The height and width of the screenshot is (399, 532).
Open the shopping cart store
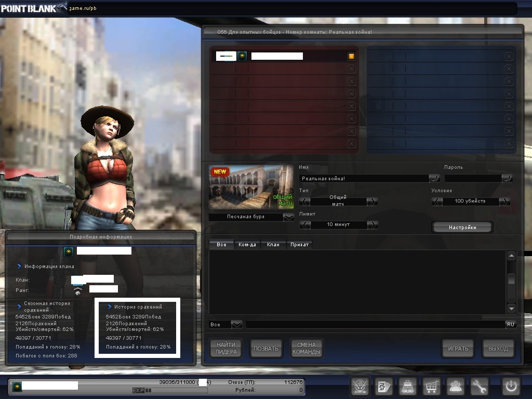click(x=431, y=386)
